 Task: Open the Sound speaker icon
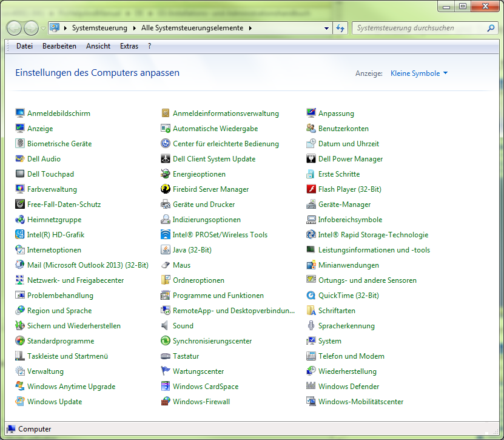pyautogui.click(x=166, y=325)
